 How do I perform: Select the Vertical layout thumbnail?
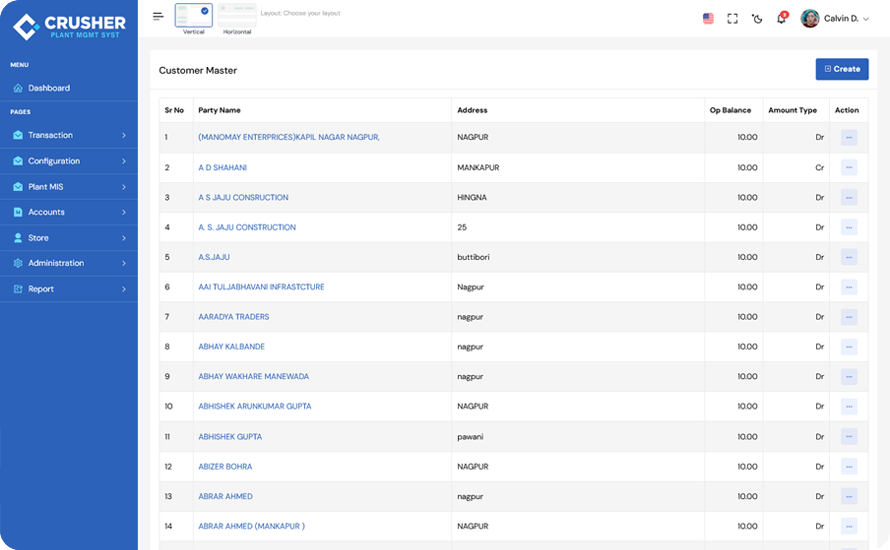click(194, 15)
